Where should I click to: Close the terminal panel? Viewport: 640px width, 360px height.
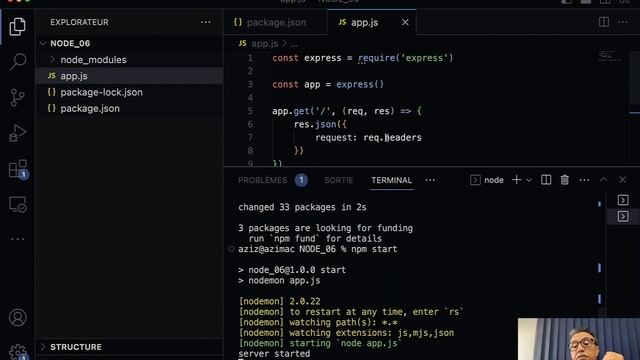tap(622, 180)
